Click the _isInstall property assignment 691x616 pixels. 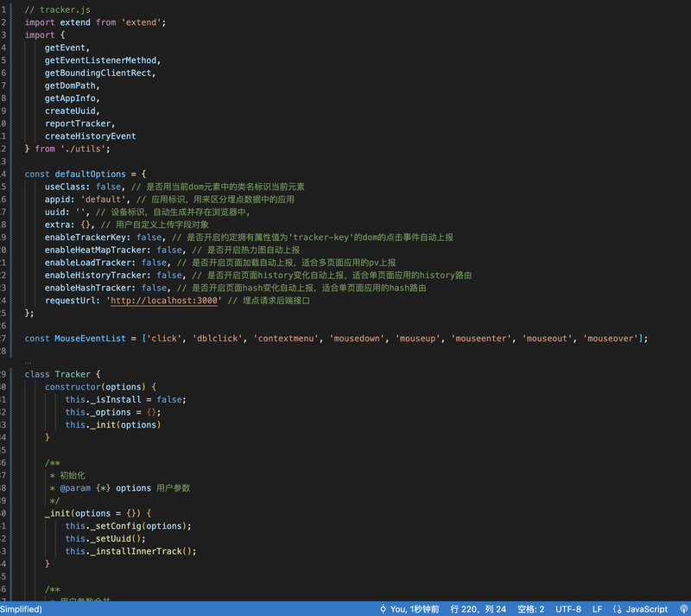[116, 399]
